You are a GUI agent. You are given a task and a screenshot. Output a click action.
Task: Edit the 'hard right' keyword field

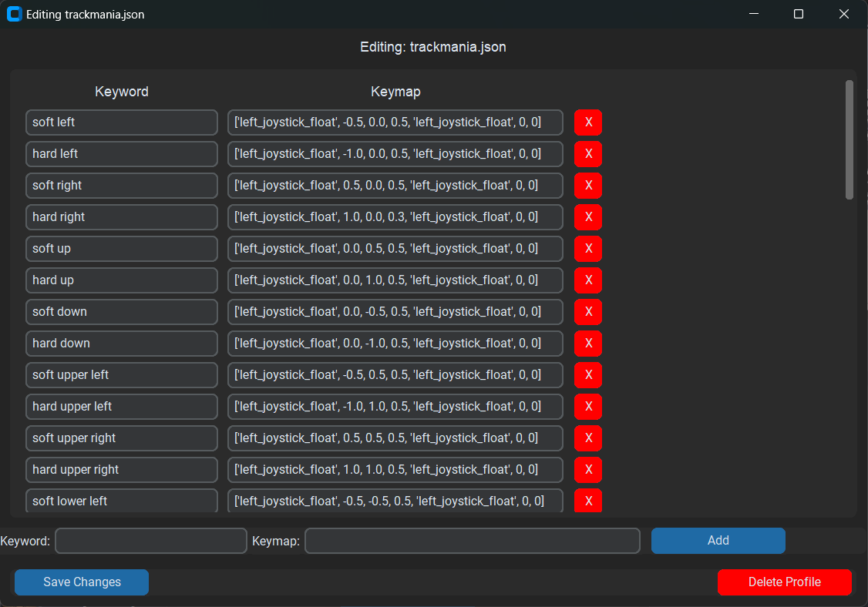click(122, 217)
